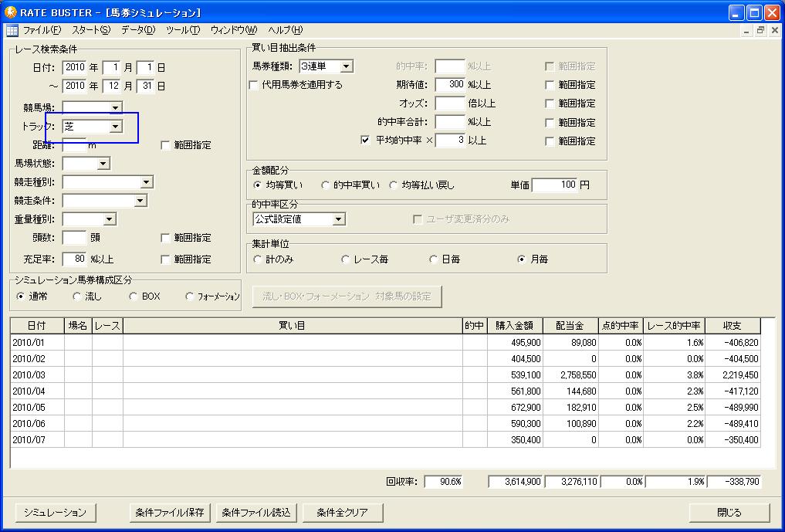Enable 範囲指定 checkbox for 頭数
This screenshot has width=785, height=532.
tap(165, 238)
